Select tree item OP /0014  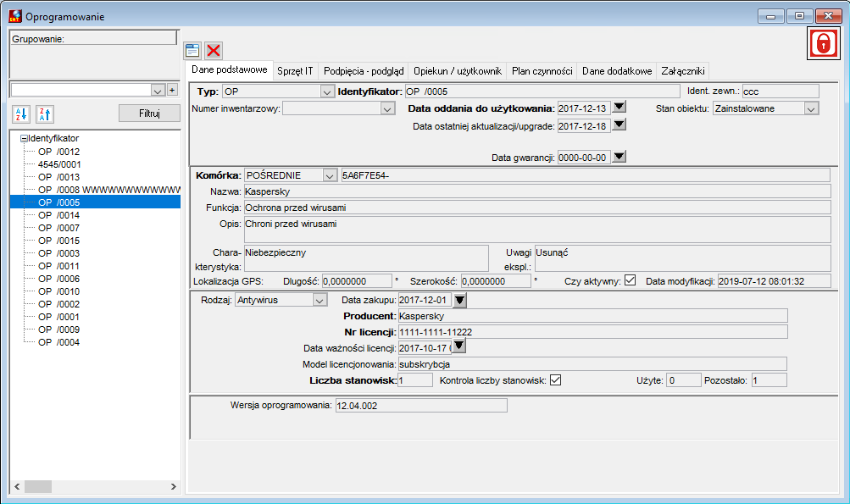(x=58, y=215)
